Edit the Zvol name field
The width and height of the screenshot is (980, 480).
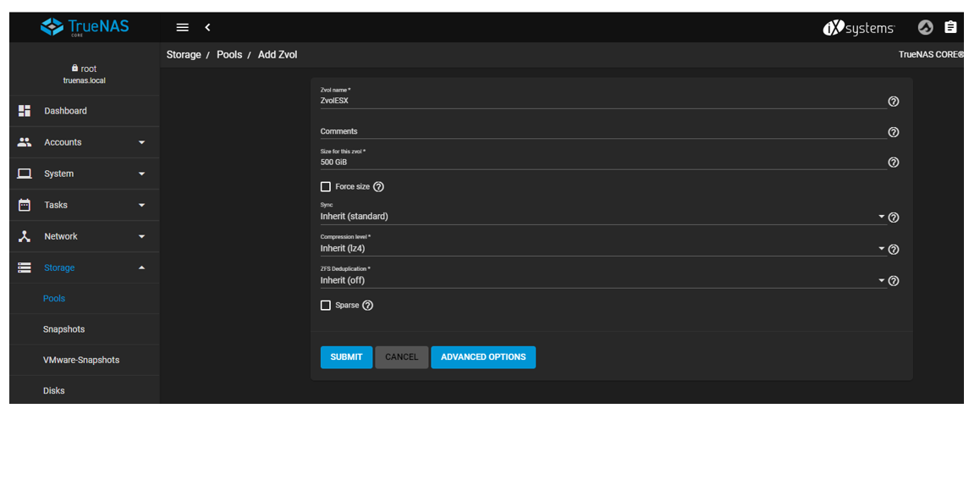pyautogui.click(x=603, y=101)
